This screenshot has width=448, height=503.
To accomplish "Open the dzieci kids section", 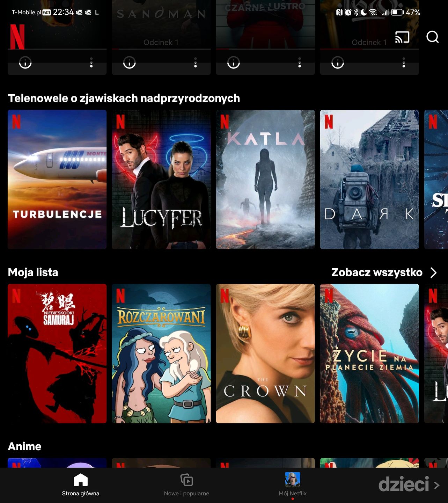I will tap(404, 484).
